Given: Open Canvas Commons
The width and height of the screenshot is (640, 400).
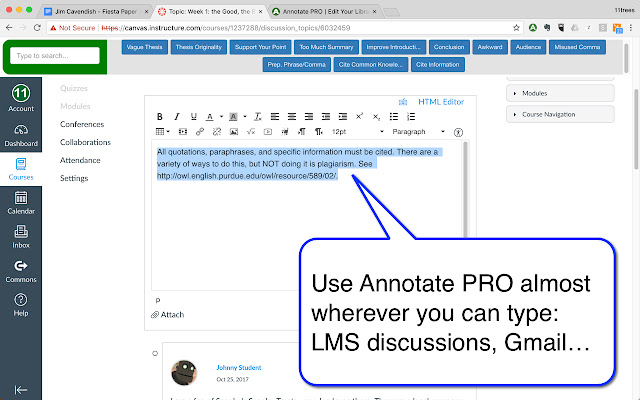Looking at the screenshot, I should [x=21, y=271].
